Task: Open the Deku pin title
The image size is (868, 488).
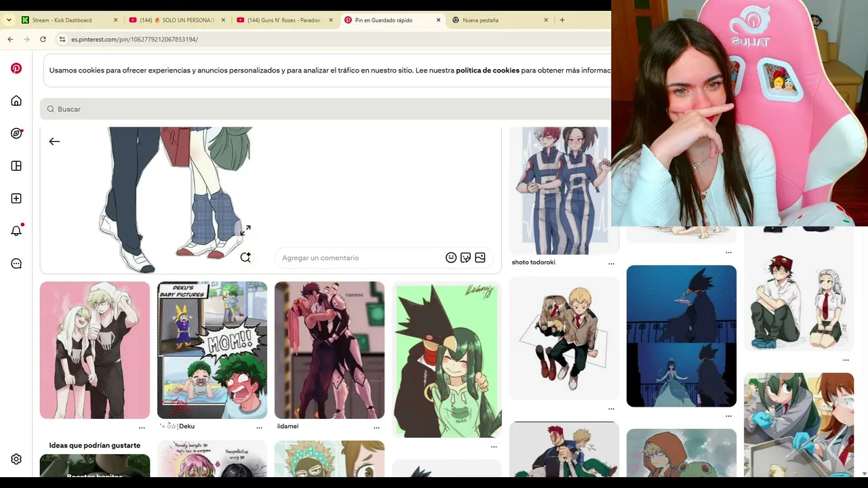Action: (x=177, y=426)
